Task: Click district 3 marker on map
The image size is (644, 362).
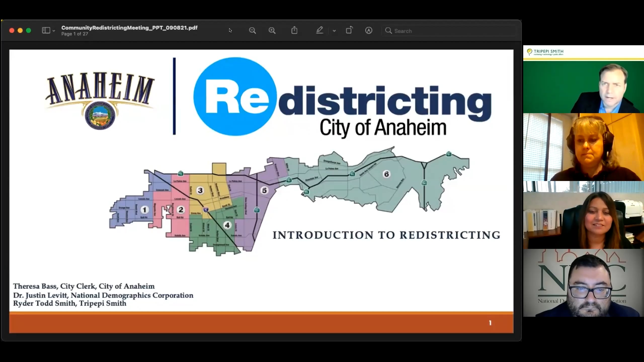Action: coord(200,190)
